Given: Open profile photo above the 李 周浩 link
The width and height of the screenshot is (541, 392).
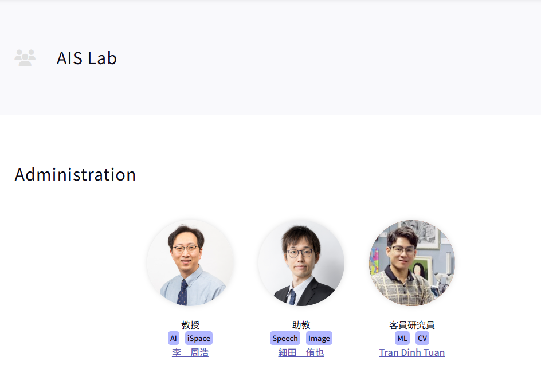Looking at the screenshot, I should pyautogui.click(x=190, y=262).
